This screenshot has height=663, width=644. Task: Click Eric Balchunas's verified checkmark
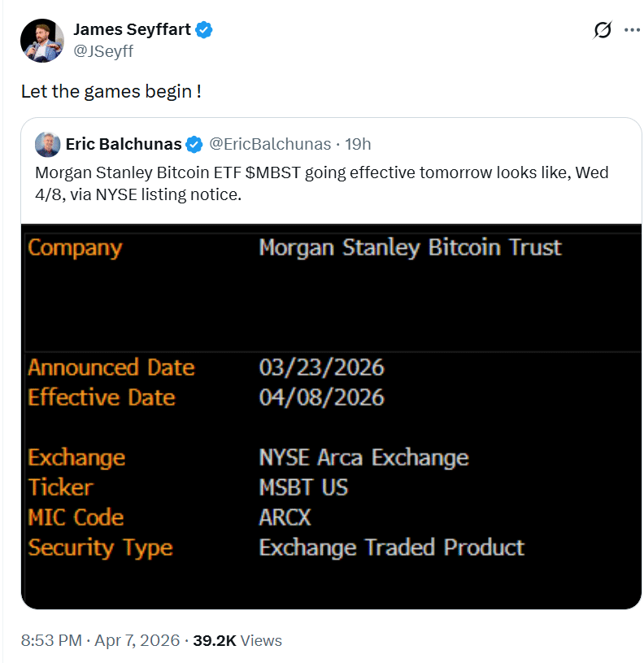[x=193, y=144]
